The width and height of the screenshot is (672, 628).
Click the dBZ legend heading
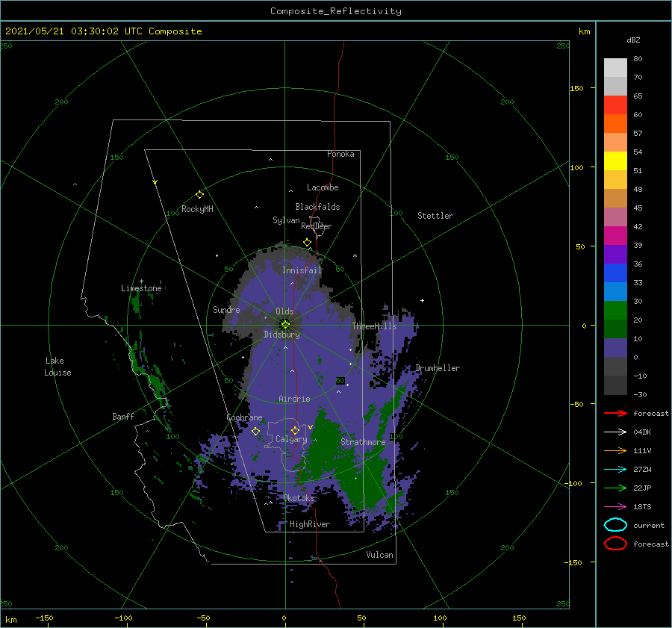point(633,40)
